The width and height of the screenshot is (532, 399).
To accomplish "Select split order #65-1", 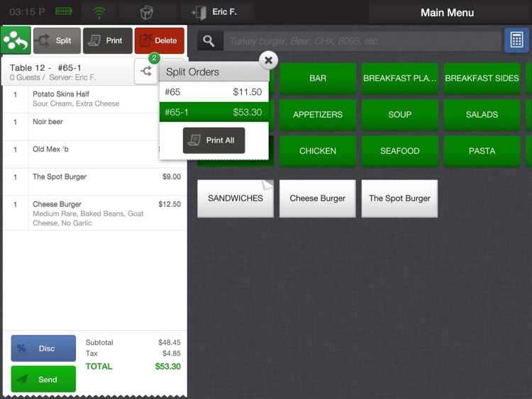I will click(214, 112).
